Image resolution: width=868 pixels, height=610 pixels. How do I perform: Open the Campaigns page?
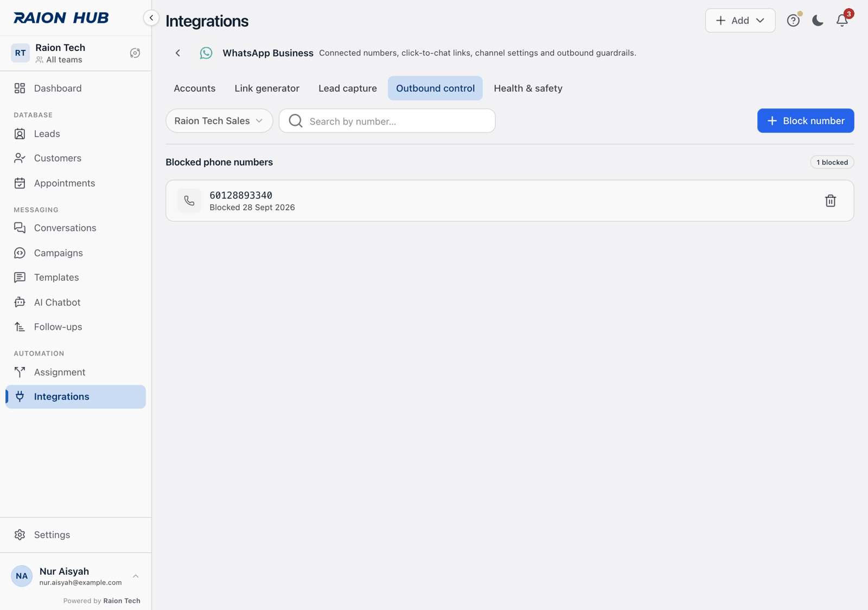75,253
